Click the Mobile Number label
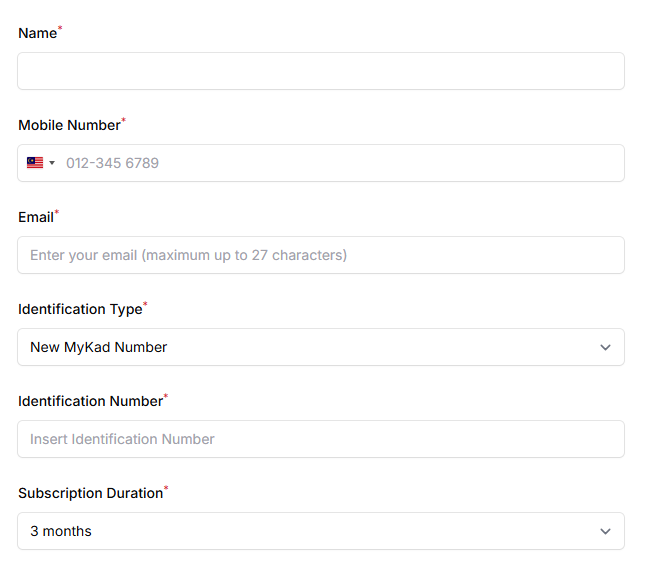 click(69, 125)
